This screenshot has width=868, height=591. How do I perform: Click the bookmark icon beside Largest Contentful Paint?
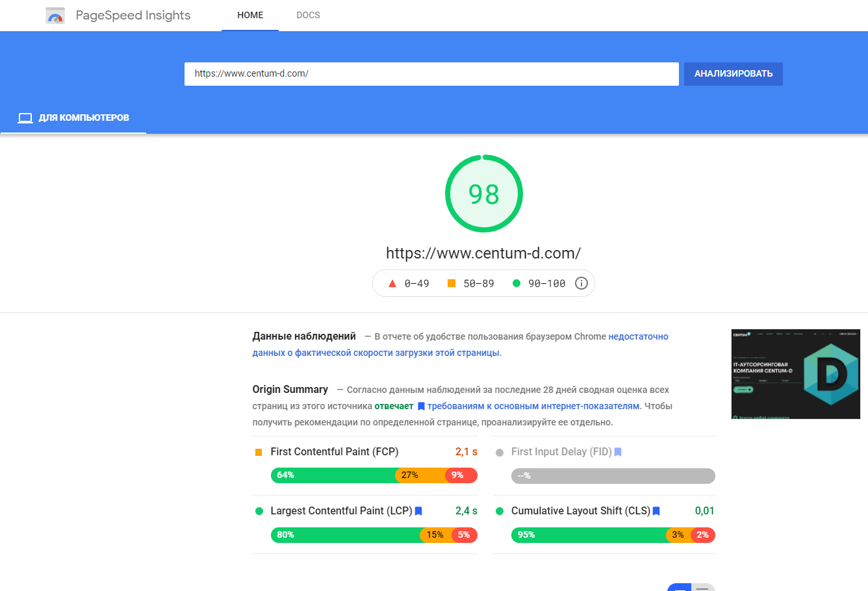(x=418, y=511)
